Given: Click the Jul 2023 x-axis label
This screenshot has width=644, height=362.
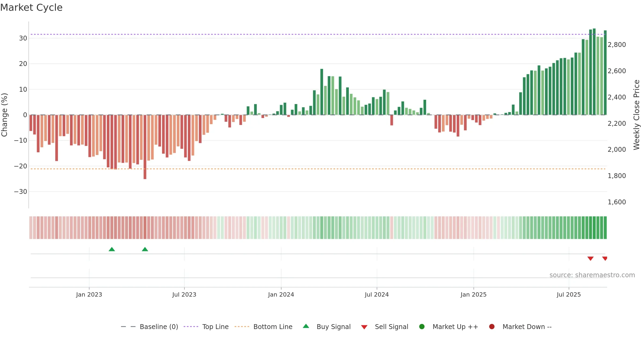Looking at the screenshot, I should pyautogui.click(x=184, y=295).
